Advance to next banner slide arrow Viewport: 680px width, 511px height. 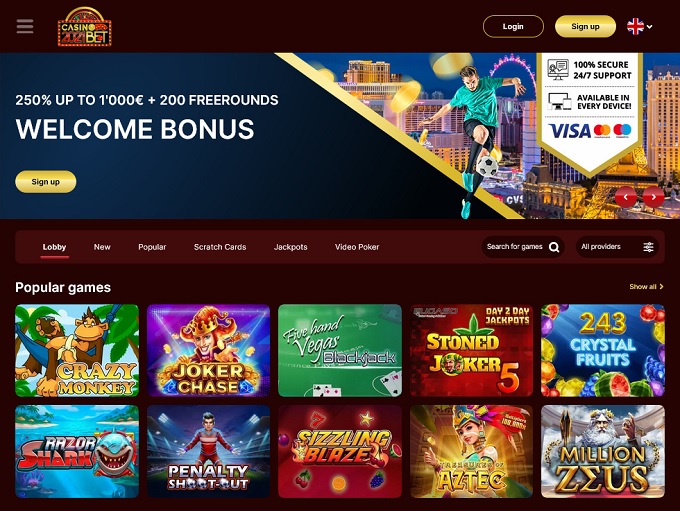click(653, 197)
